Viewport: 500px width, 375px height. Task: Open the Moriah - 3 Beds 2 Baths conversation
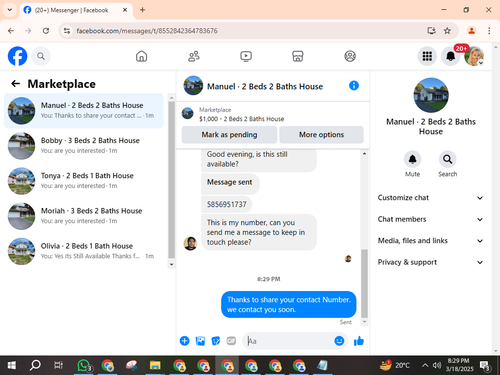pos(84,216)
